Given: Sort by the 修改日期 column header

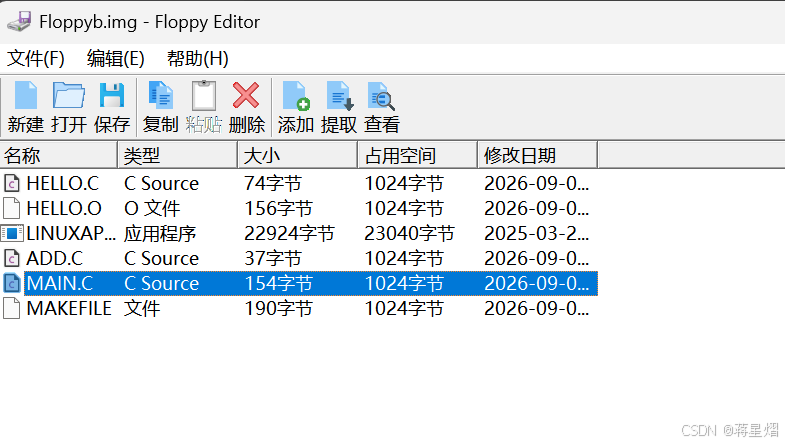Looking at the screenshot, I should point(538,155).
